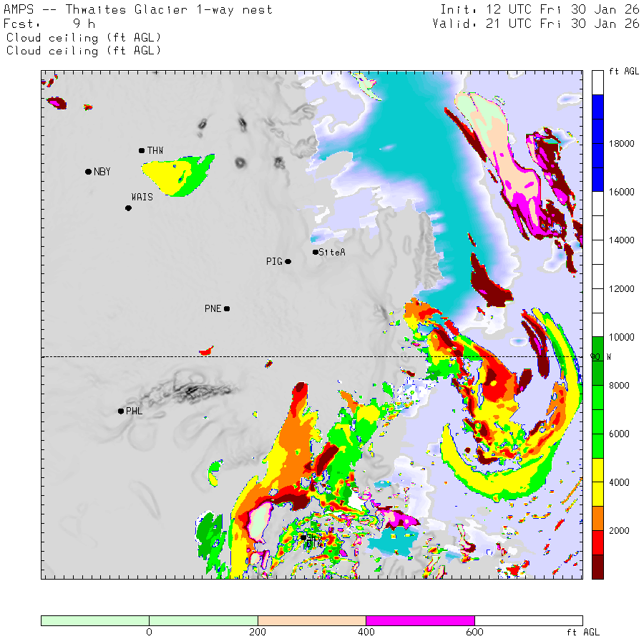Click the SiteA label text
The width and height of the screenshot is (644, 644).
332,252
